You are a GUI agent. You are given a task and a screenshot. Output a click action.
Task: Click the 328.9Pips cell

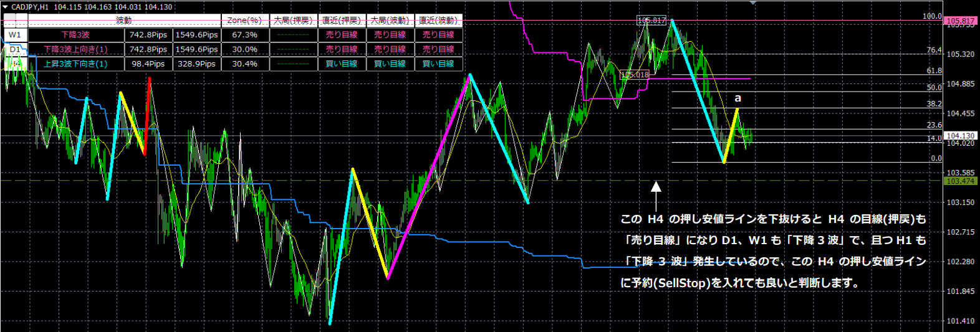tap(197, 64)
